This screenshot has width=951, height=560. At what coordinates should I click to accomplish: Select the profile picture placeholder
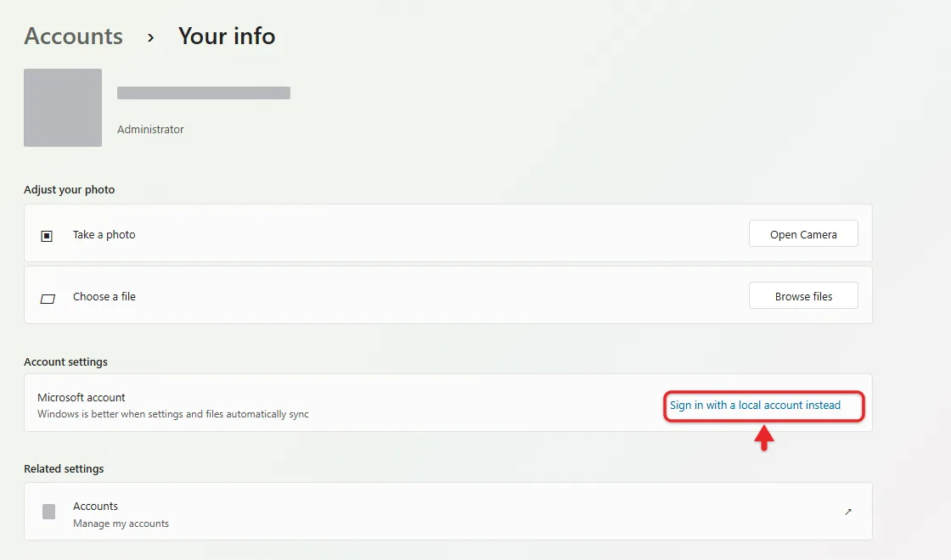63,108
